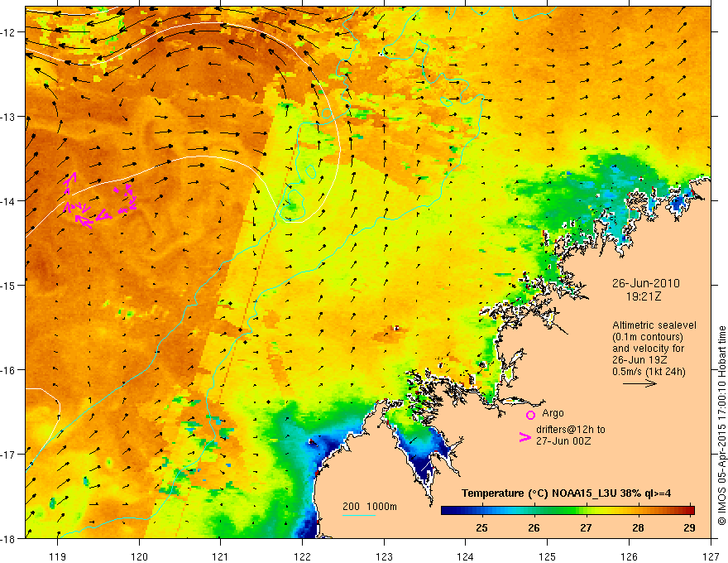Click the '0.5m/s (1kt 24h)' caption
The height and width of the screenshot is (563, 728).
point(649,372)
